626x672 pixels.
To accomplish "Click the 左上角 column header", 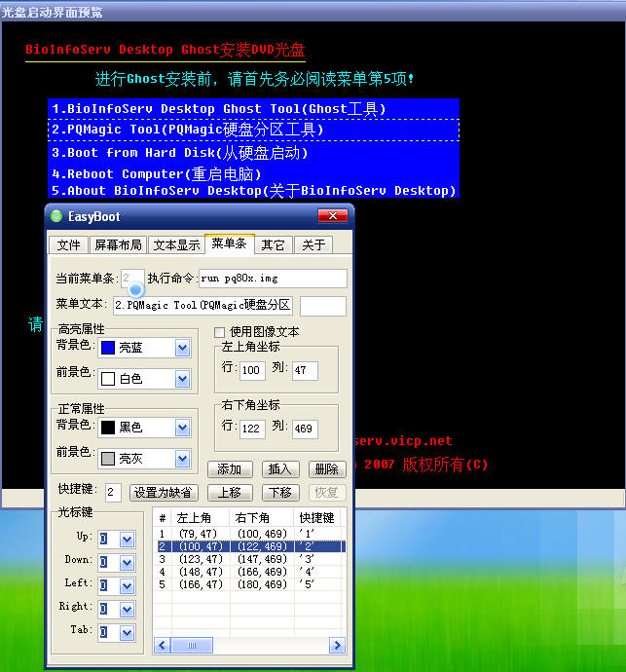I will point(201,518).
